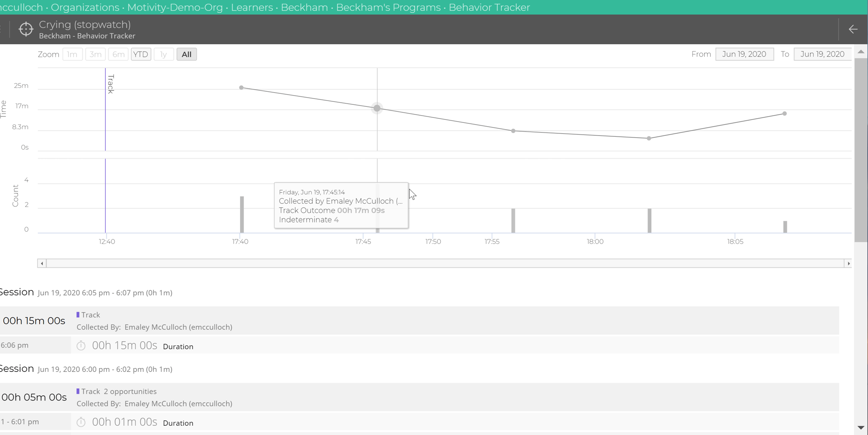The image size is (868, 435).
Task: Select the All zoom range
Action: (x=186, y=54)
